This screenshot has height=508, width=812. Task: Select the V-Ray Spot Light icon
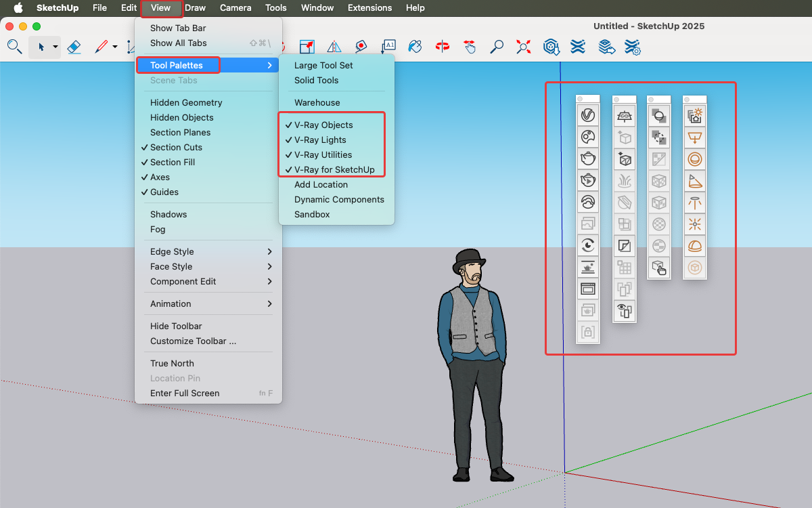click(x=694, y=181)
